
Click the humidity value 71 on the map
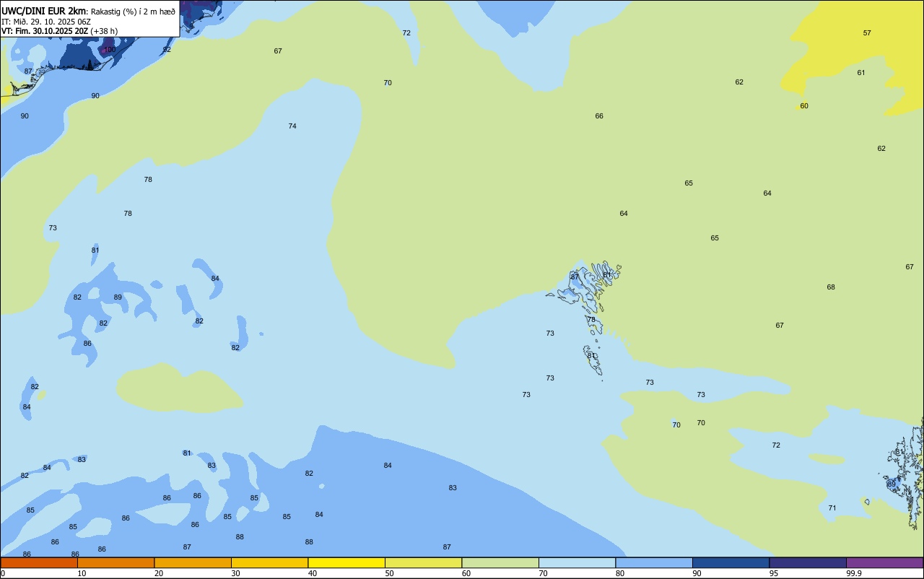click(832, 508)
